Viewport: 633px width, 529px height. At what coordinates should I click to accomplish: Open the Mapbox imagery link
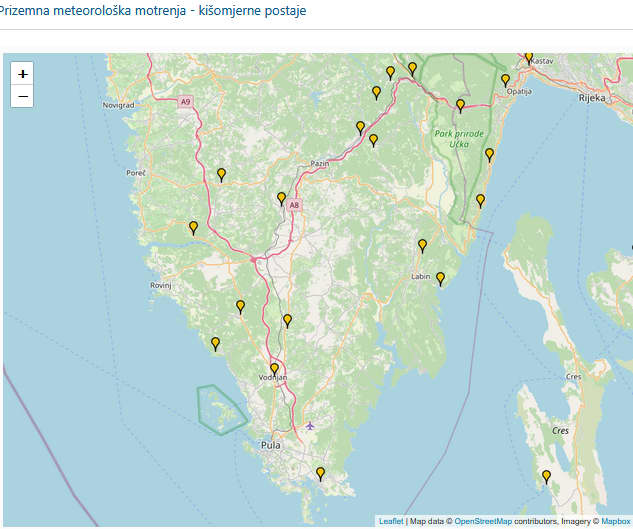(x=615, y=521)
